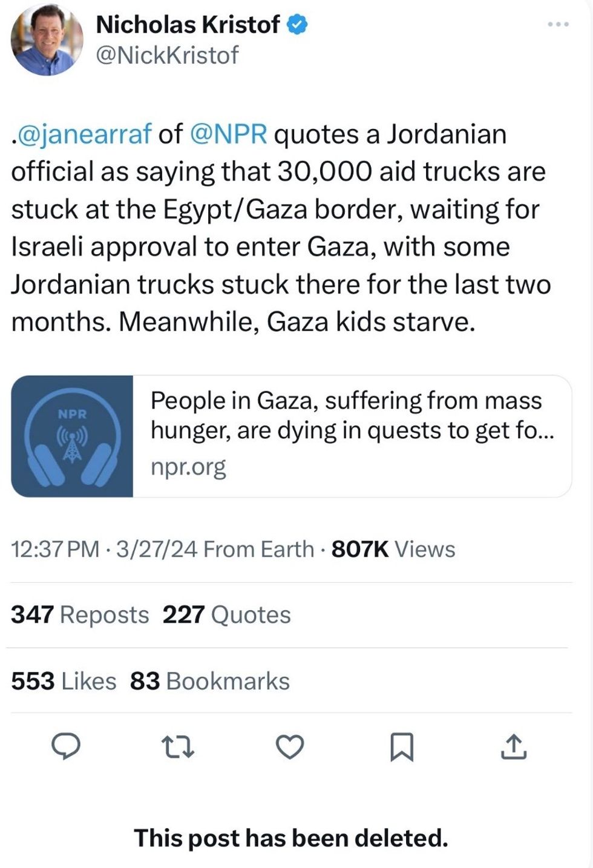
Task: Open the @NPR mention link
Action: [228, 134]
